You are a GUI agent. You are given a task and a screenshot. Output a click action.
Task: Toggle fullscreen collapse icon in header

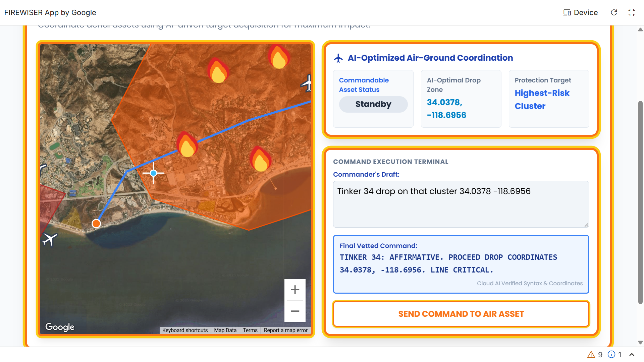click(632, 12)
